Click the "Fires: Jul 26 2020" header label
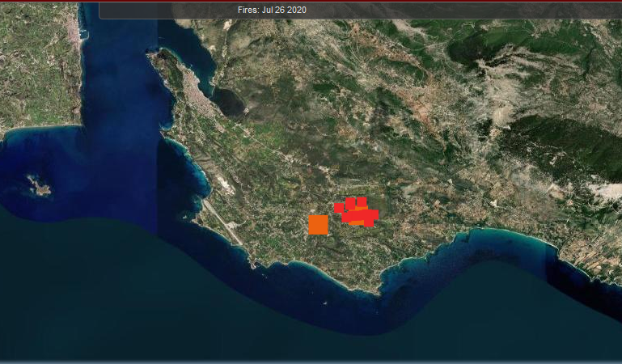 pos(272,10)
